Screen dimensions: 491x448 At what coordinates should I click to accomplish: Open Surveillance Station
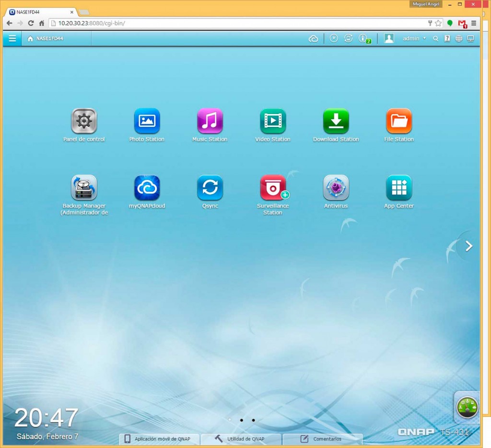point(273,188)
